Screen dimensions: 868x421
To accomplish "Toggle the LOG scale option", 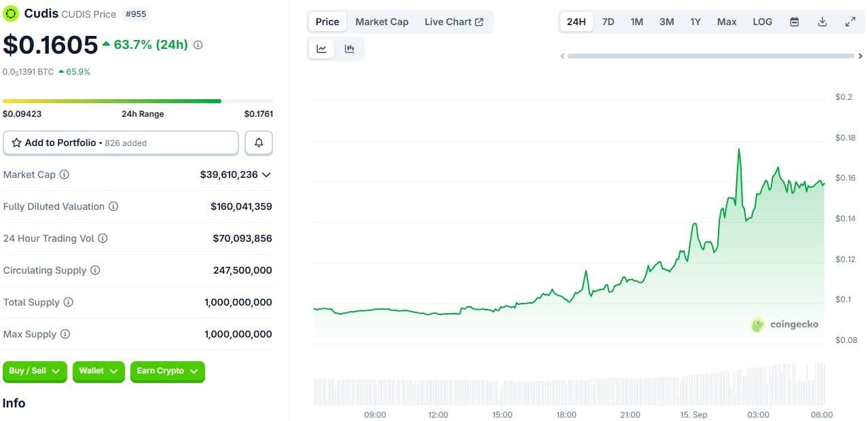I will (762, 22).
